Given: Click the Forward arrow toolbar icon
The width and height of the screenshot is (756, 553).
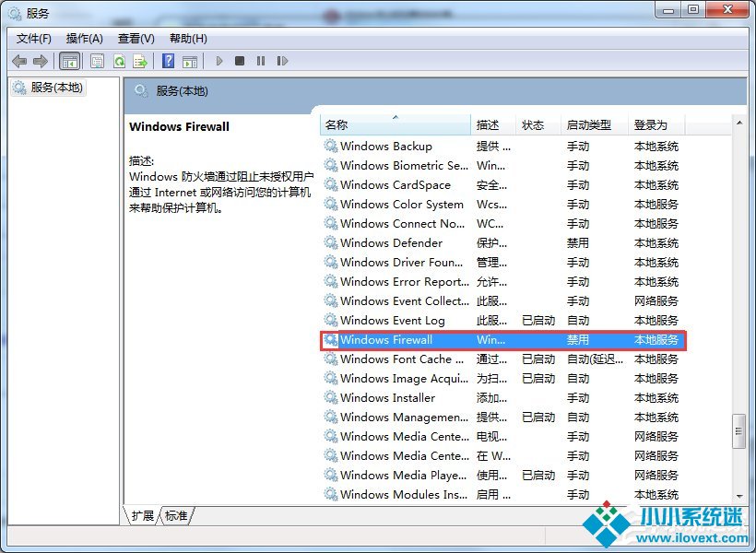Looking at the screenshot, I should coord(40,61).
